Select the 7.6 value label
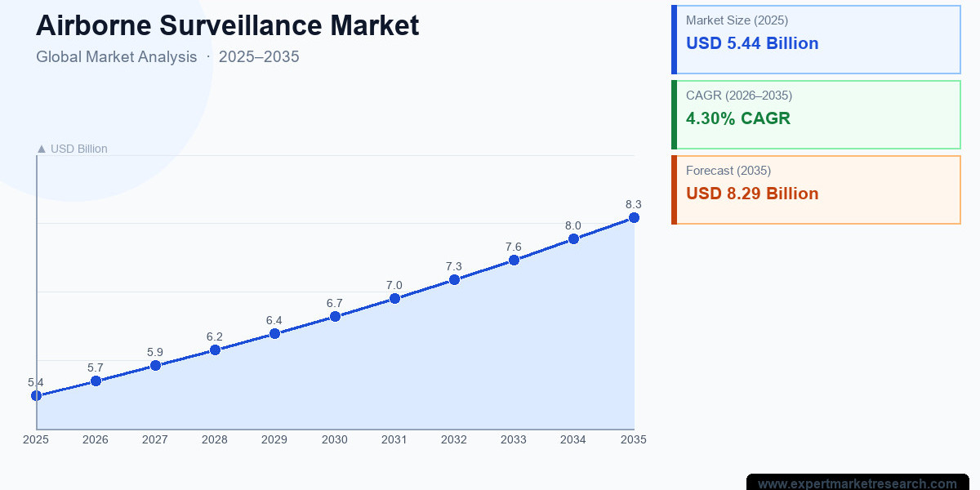Screen dimensions: 980x490 click(x=514, y=247)
